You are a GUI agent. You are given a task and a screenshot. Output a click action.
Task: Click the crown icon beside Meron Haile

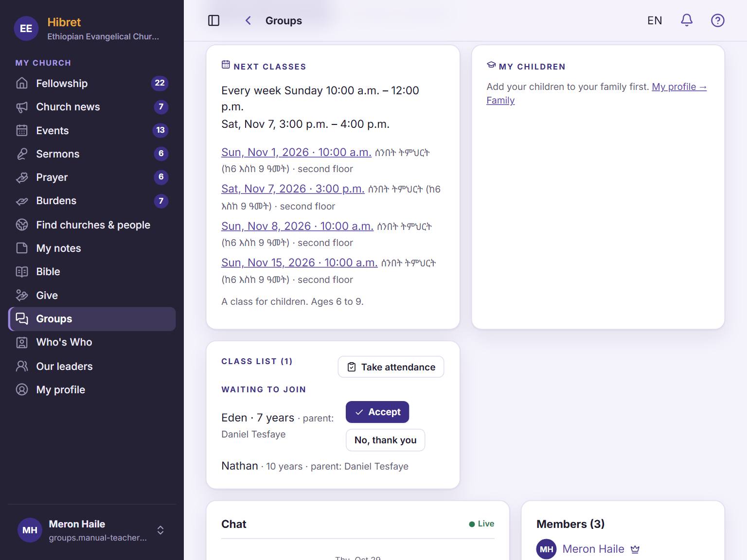(x=635, y=549)
